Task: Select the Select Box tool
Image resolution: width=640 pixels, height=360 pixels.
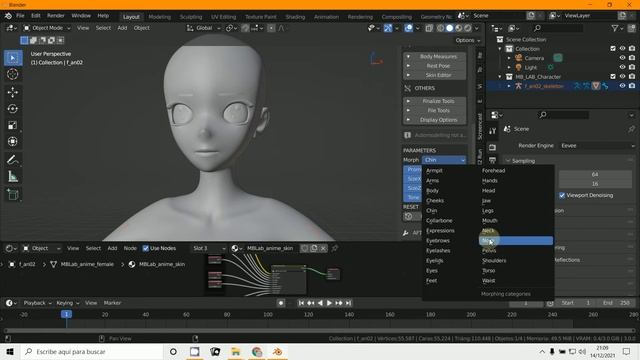Action: 13,58
